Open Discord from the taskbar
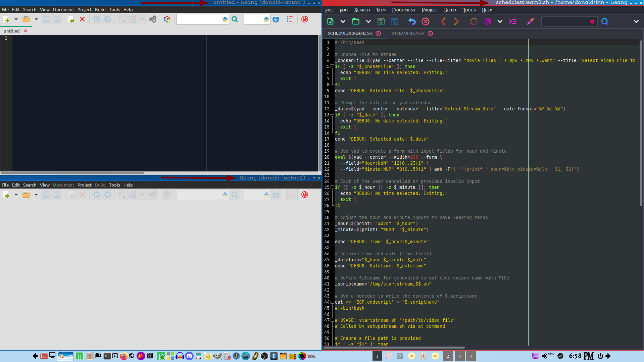Screen dimensions: 644x362 [189, 356]
